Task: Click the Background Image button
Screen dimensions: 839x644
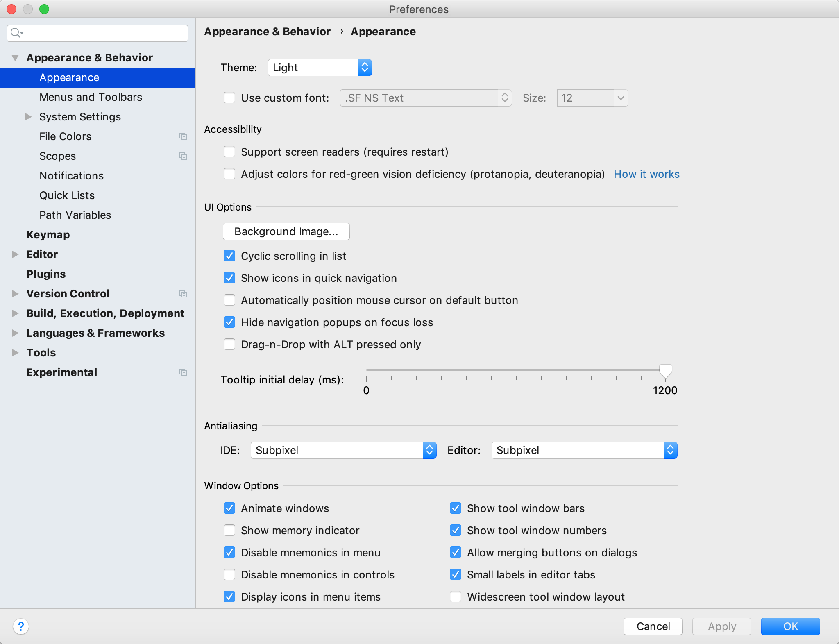Action: tap(286, 231)
